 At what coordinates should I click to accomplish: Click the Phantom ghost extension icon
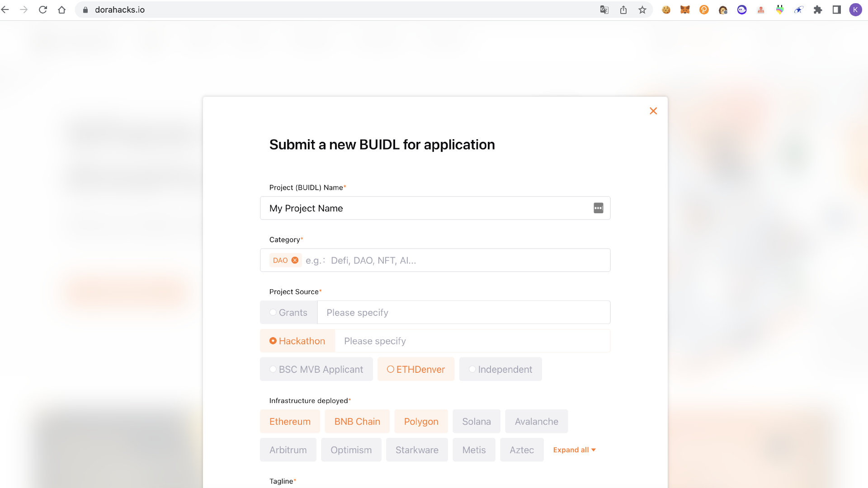742,10
